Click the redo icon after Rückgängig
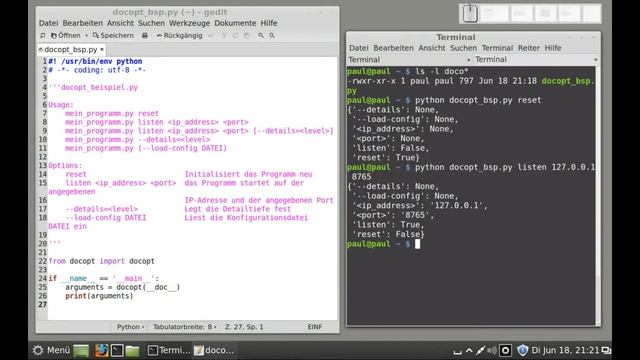This screenshot has height=360, width=640. 211,36
